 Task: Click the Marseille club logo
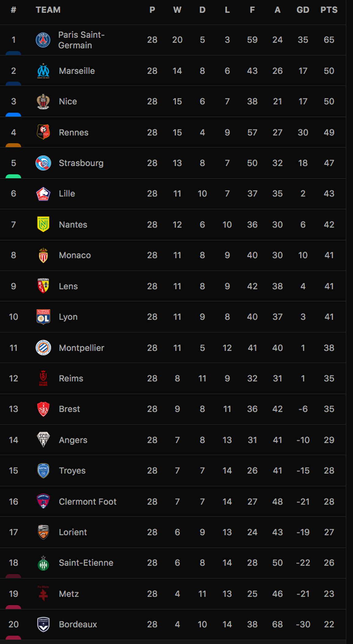43,71
